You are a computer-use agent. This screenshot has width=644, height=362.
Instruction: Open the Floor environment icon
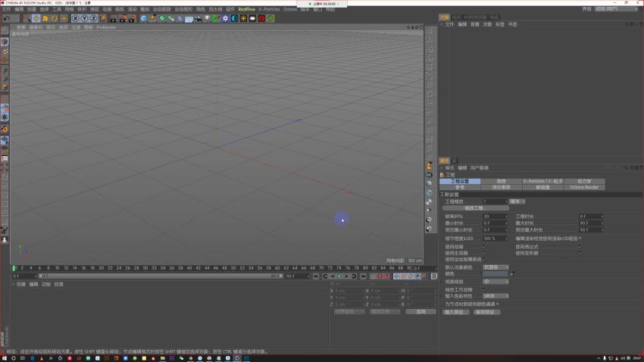coord(189,18)
